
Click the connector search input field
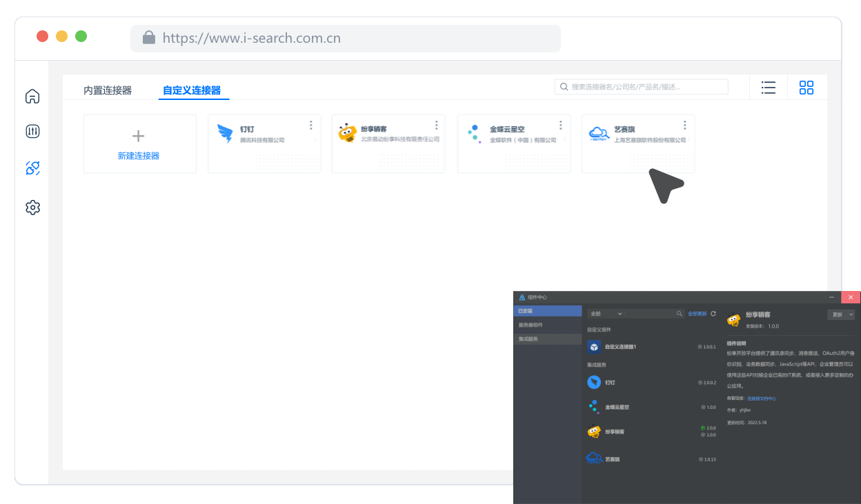[642, 87]
